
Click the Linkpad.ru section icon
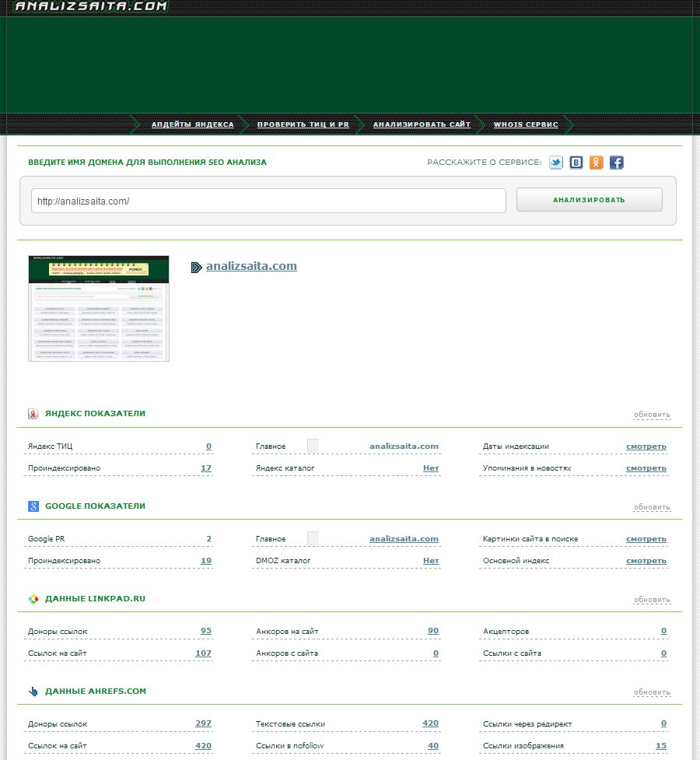(33, 599)
